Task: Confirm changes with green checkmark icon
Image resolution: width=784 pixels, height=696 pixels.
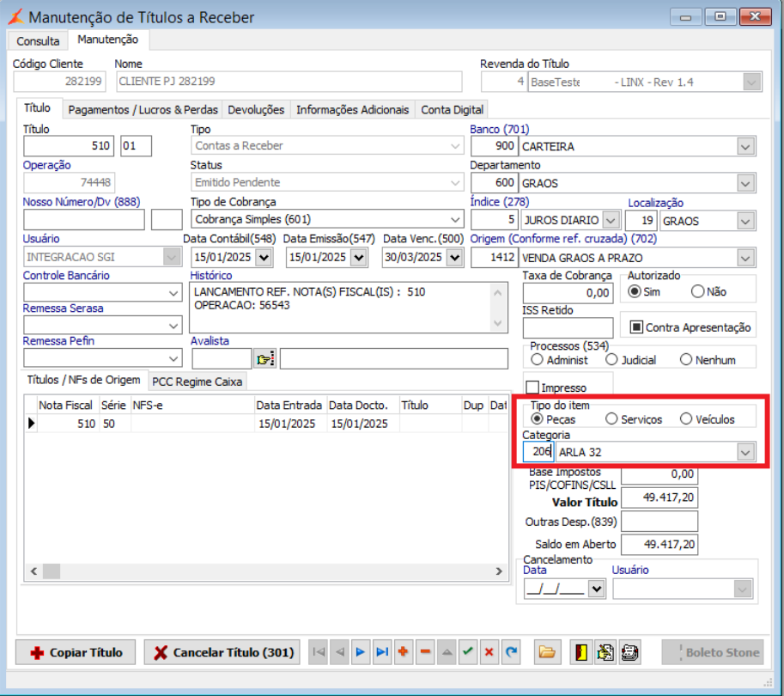Action: tap(467, 652)
